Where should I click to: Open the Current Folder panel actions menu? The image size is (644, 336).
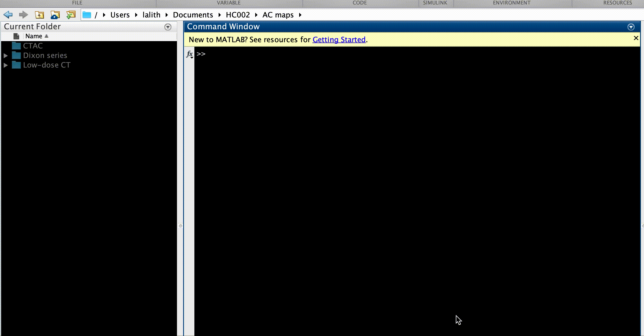pos(168,27)
